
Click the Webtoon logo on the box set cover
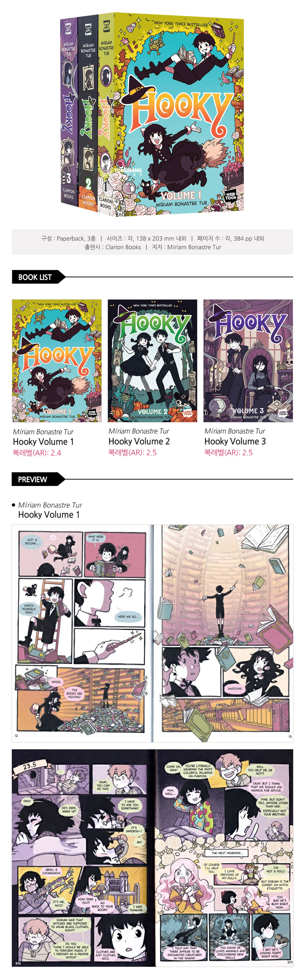pos(230,196)
